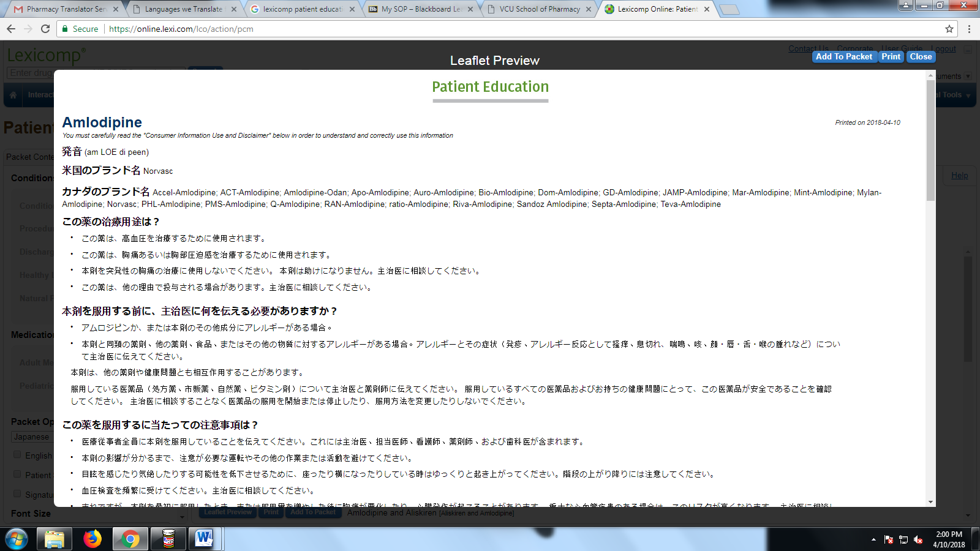Screen dimensions: 980x551
Task: Bookmark this page with the star icon
Action: point(949,29)
